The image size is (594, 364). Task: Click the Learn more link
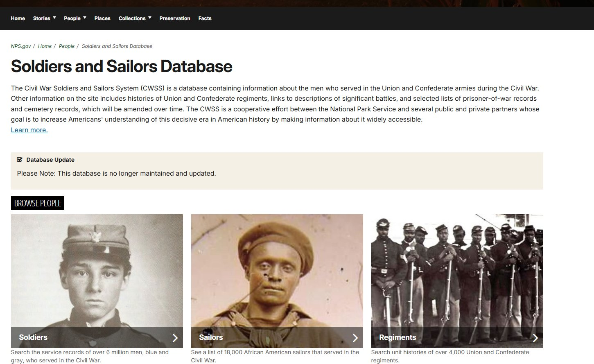[29, 130]
